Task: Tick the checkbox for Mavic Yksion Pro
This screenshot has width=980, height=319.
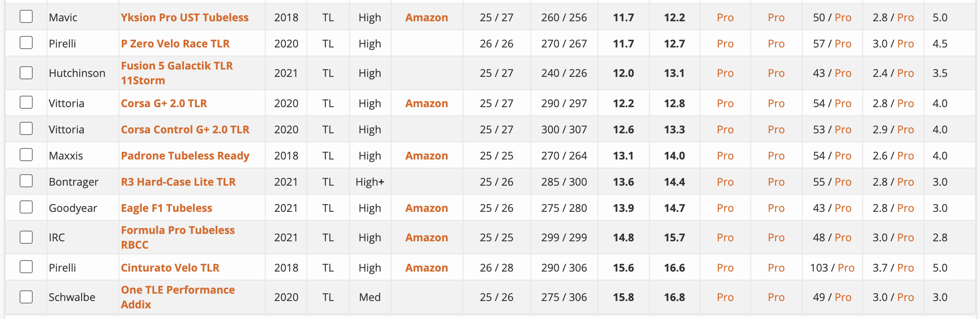Action: tap(26, 17)
